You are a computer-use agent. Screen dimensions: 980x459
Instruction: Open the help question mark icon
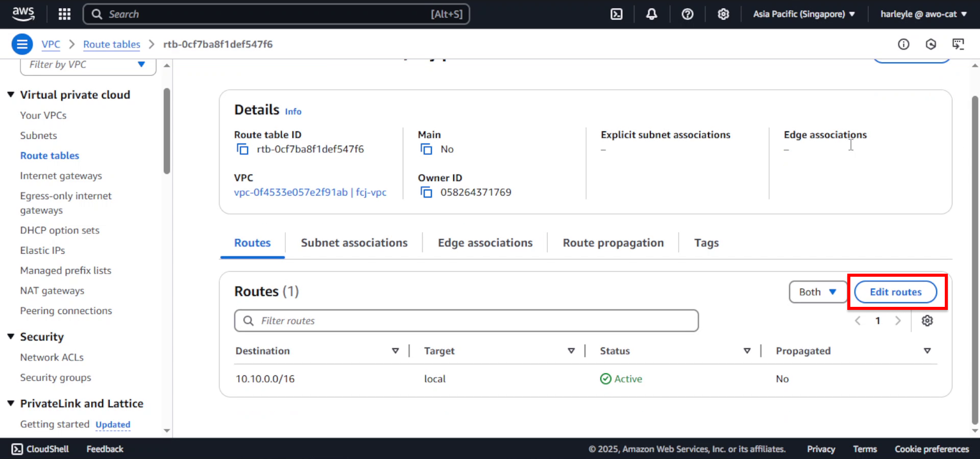[688, 14]
